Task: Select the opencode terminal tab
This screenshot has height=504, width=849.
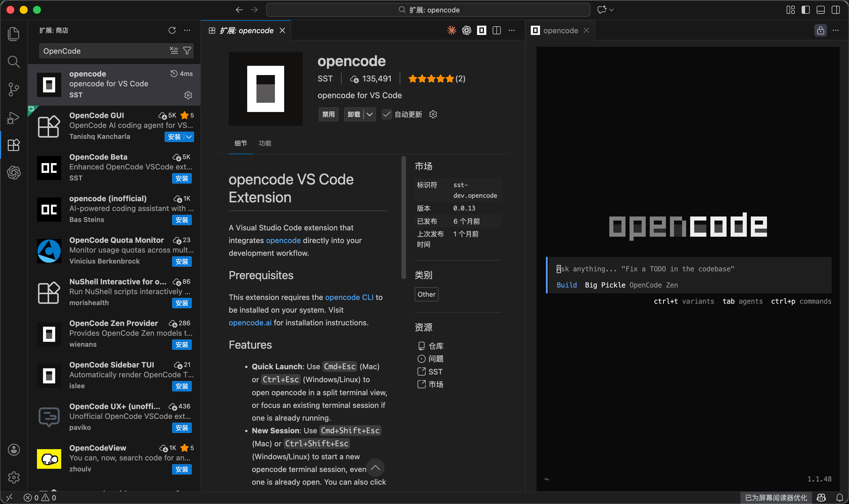Action: [560, 31]
